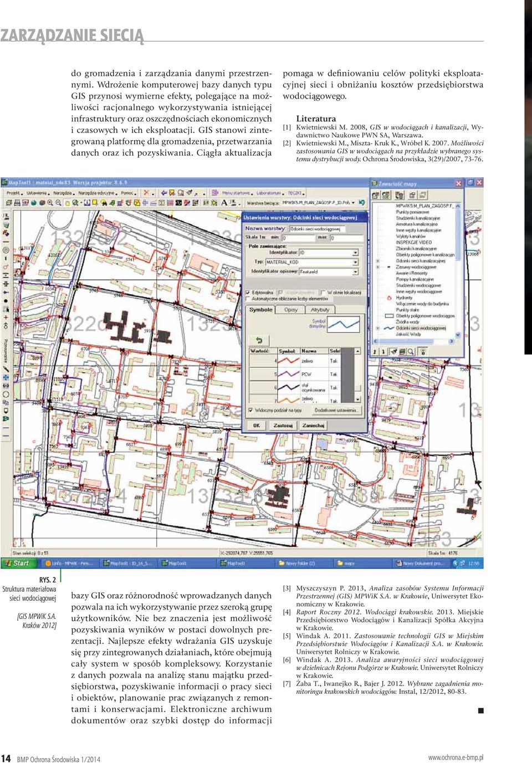Select the INSPEKCJE VIDEO layer row
The height and width of the screenshot is (763, 532).
pos(413,242)
